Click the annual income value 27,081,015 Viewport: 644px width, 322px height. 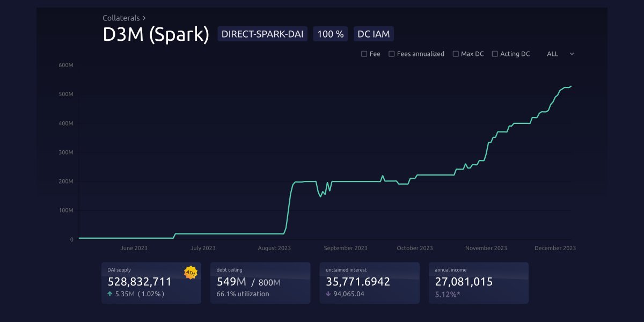[464, 282]
